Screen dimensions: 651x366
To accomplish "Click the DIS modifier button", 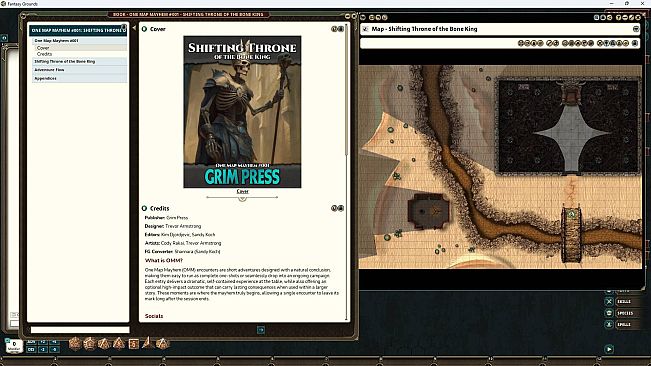I will [31, 349].
